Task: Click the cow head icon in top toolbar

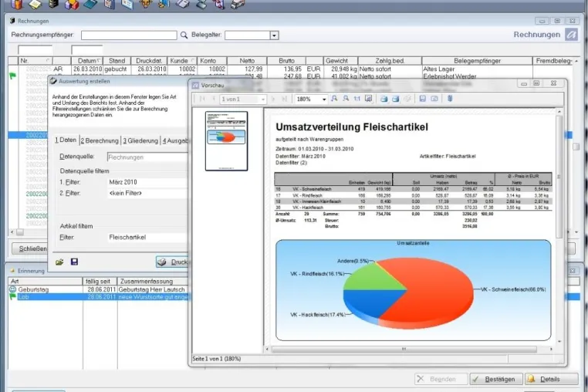Action: coord(146,4)
